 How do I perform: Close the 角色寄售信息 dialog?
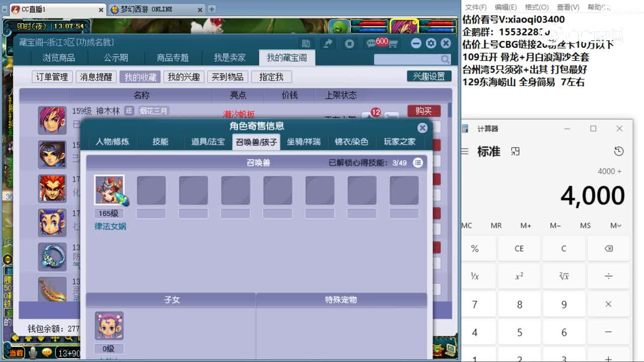423,128
